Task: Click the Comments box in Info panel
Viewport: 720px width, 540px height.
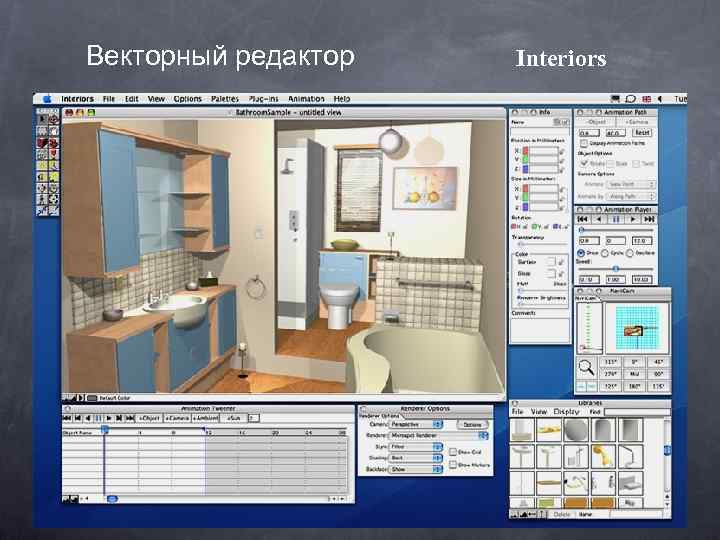Action: (540, 329)
